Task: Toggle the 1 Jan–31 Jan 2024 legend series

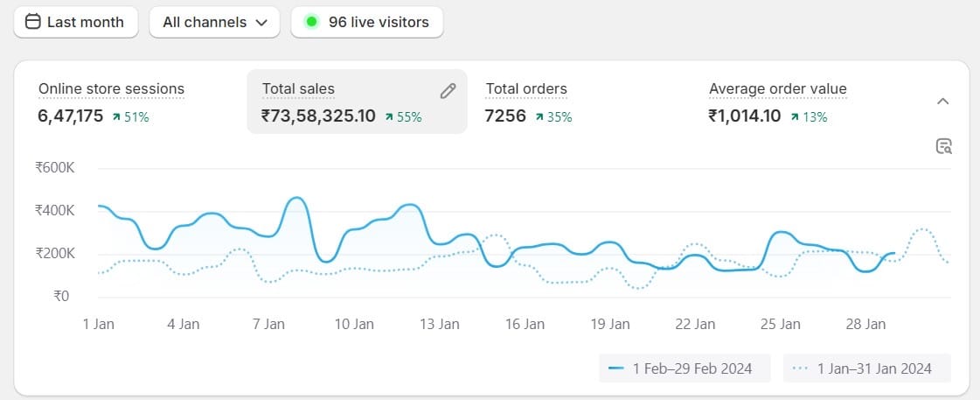Action: 866,368
